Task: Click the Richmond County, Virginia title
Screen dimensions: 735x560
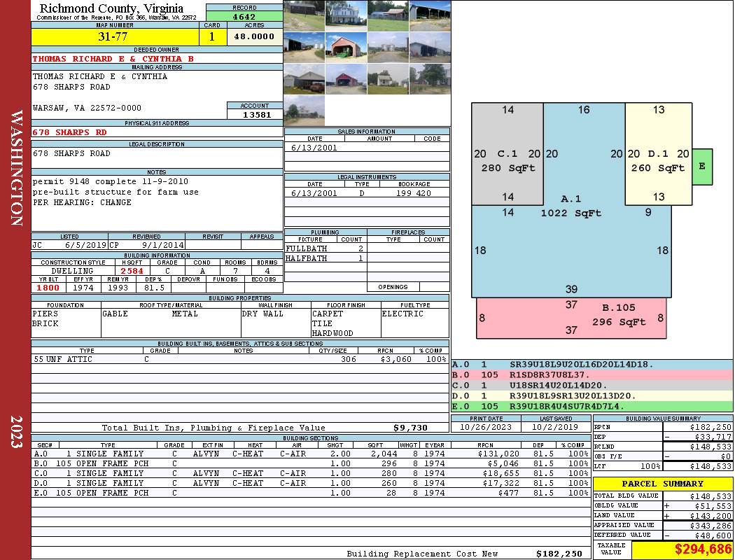Action: click(x=111, y=8)
